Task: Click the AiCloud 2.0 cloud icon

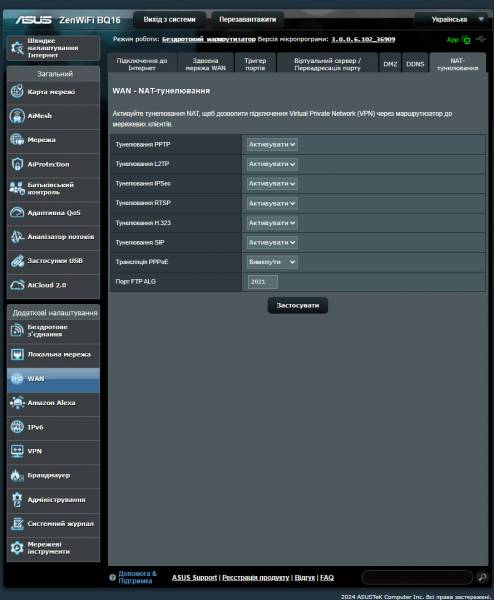Action: [x=17, y=285]
